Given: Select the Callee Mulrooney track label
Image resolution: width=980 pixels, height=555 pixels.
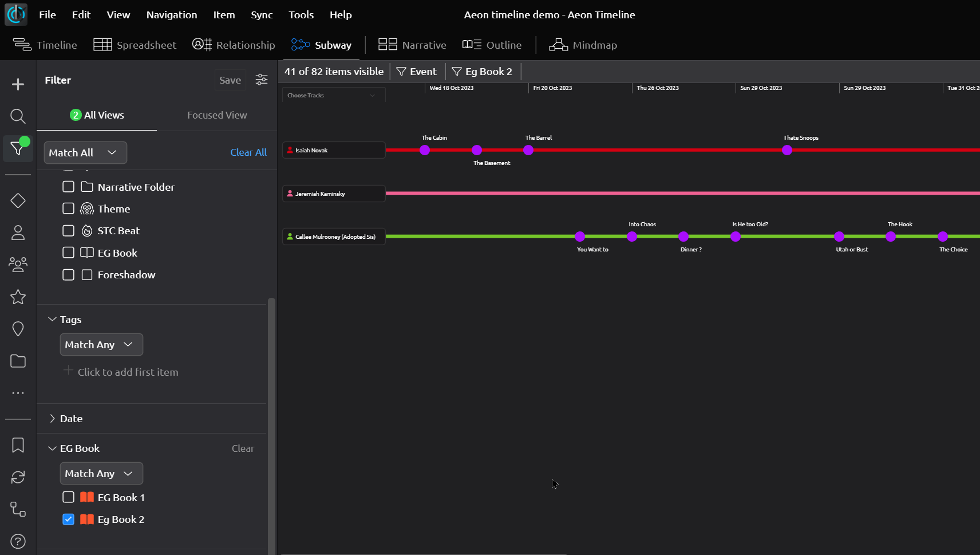Looking at the screenshot, I should 334,237.
